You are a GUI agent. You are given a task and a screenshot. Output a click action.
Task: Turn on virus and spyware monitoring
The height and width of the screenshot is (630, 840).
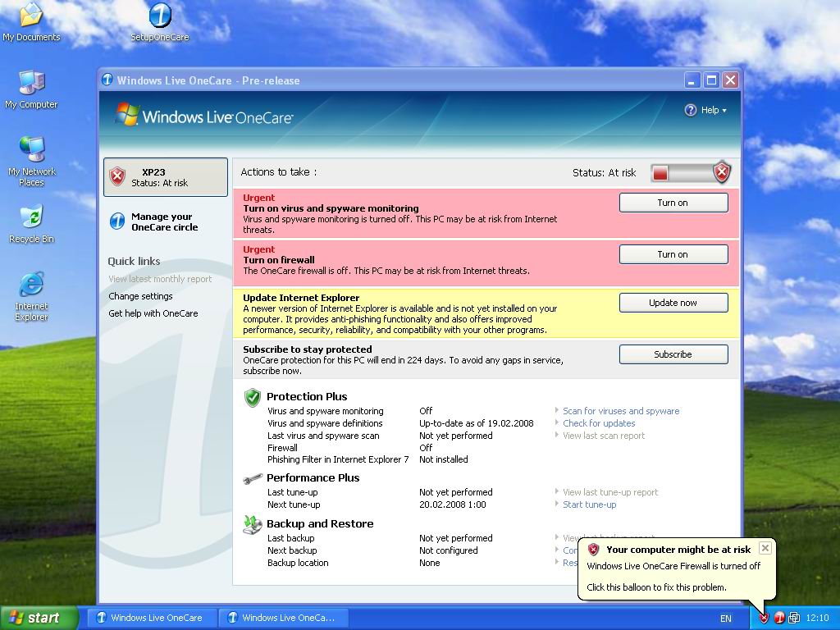673,203
